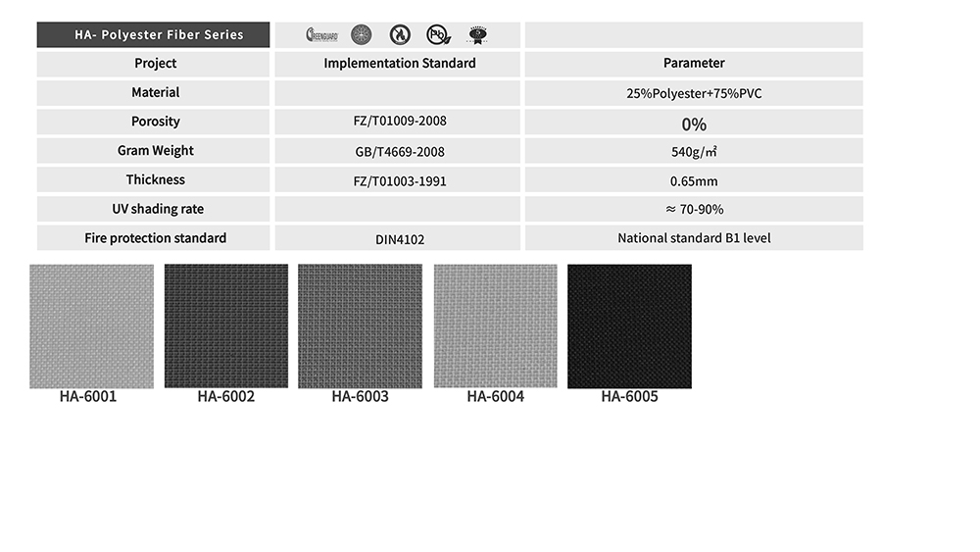Choose the HA-6002 dark gray fabric swatch
Image resolution: width=980 pixels, height=552 pixels.
[x=225, y=326]
